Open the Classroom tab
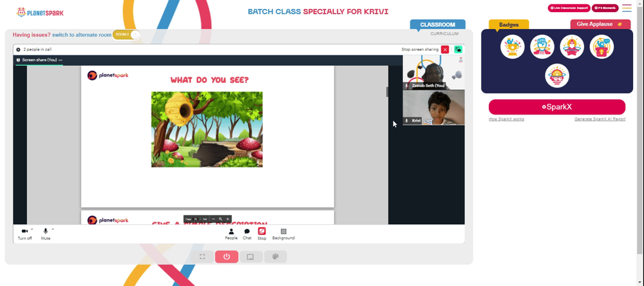 click(437, 24)
